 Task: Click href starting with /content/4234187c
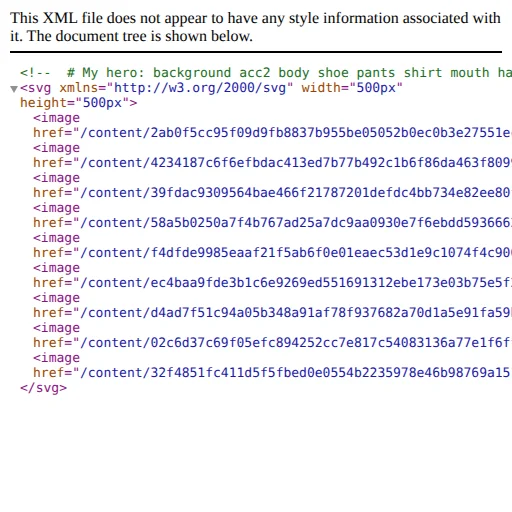click(272, 163)
